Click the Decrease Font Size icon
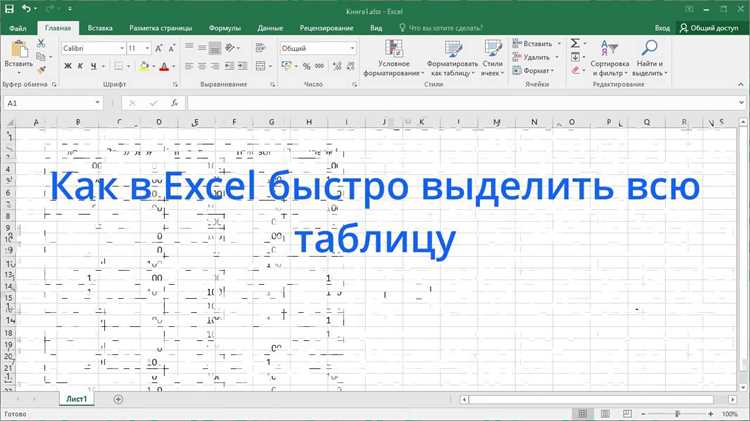The width and height of the screenshot is (750, 421). (x=172, y=48)
